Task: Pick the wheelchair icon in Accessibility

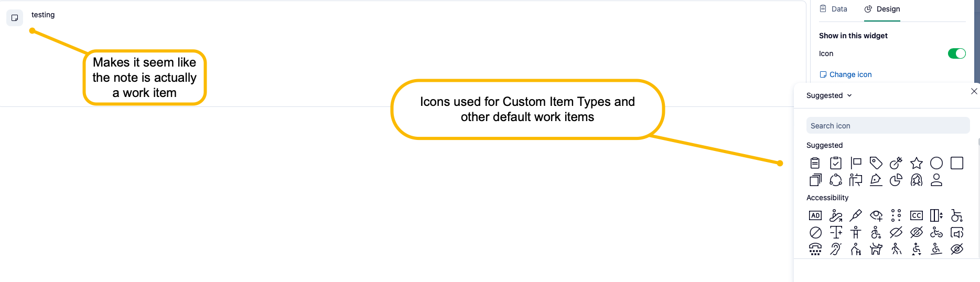Action: point(956,215)
